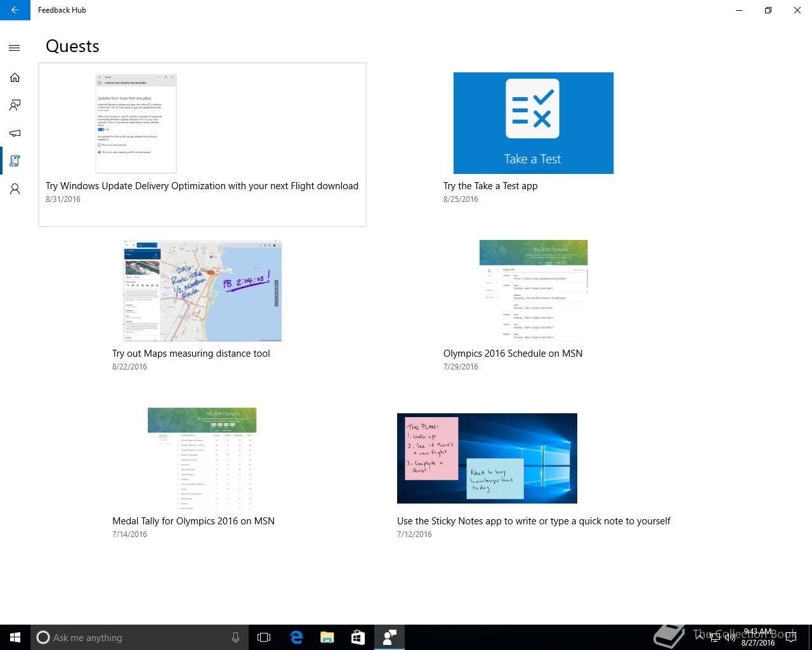Open the Feedback sidebar icon
This screenshot has width=812, height=650.
(x=15, y=105)
